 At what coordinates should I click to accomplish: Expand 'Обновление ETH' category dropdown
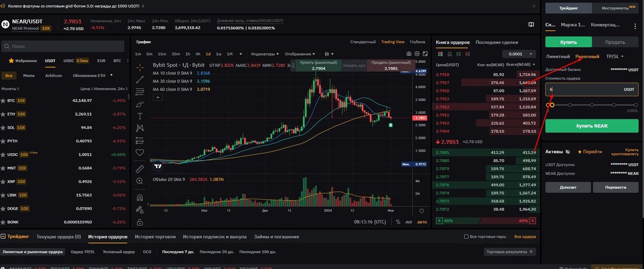[93, 76]
